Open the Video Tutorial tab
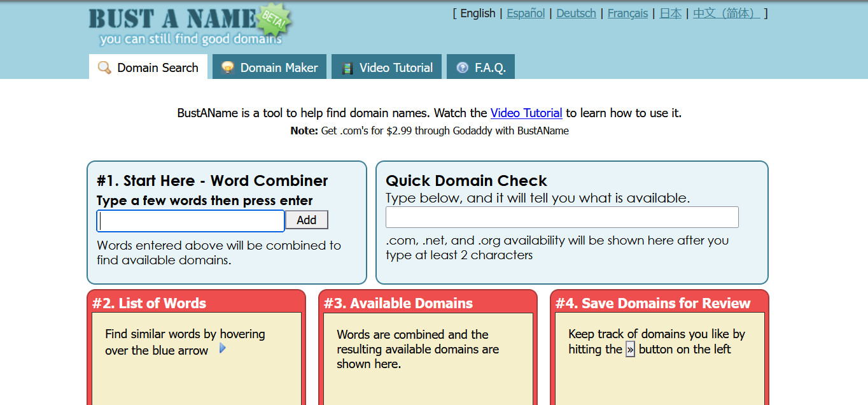868x405 pixels. point(386,67)
